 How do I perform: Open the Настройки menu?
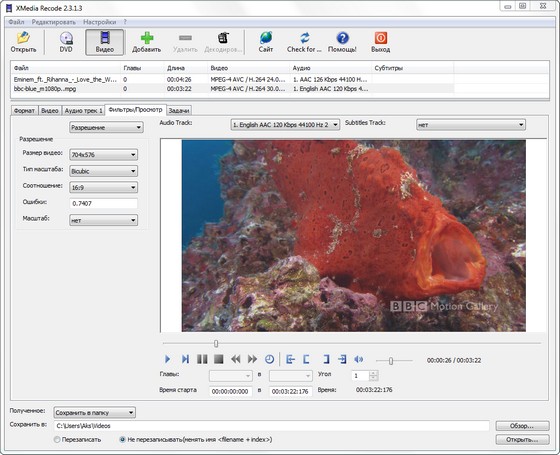click(100, 22)
